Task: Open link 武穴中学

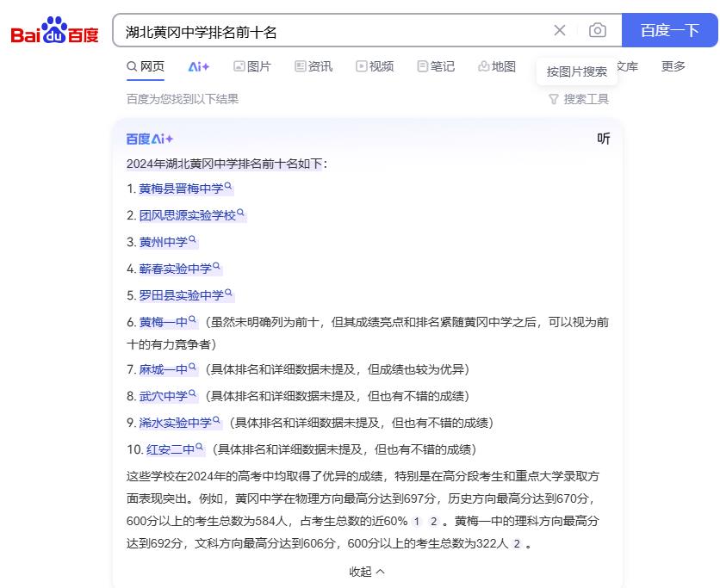Action: (168, 396)
